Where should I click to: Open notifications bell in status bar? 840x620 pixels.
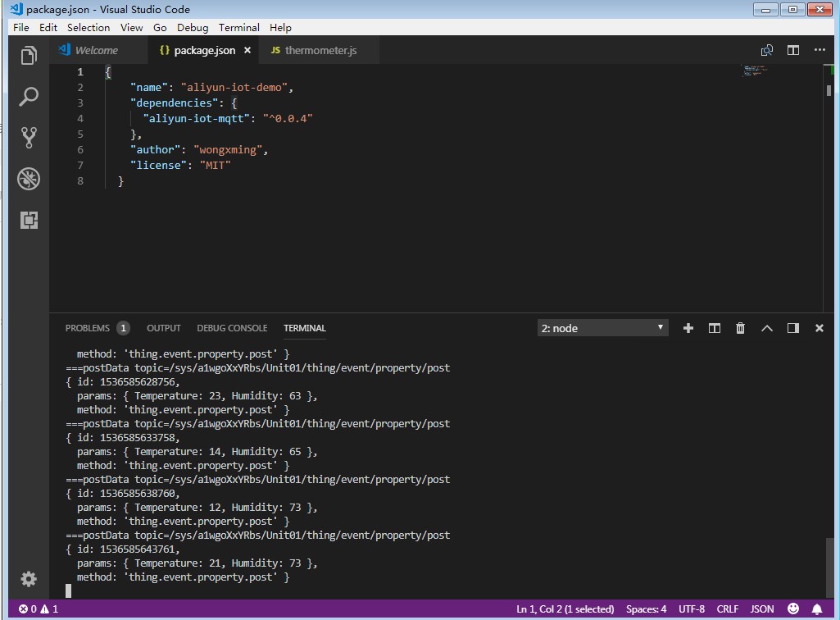click(x=817, y=609)
